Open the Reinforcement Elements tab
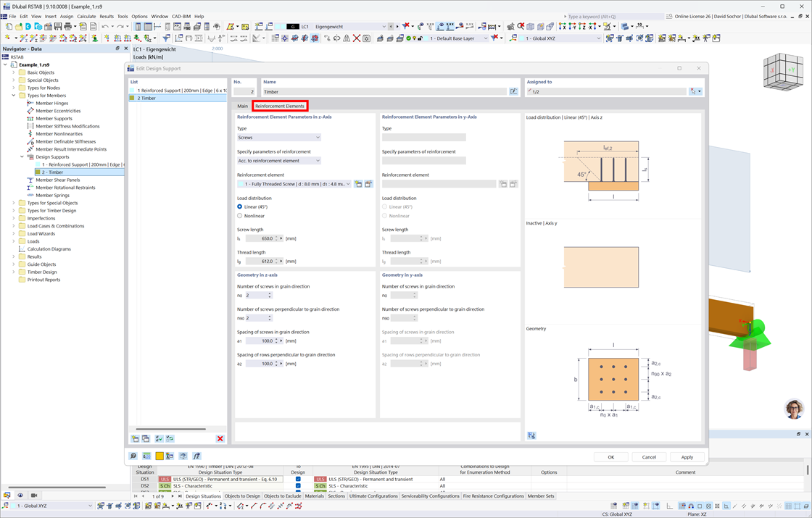Viewport: 812px width, 518px height. [x=280, y=106]
